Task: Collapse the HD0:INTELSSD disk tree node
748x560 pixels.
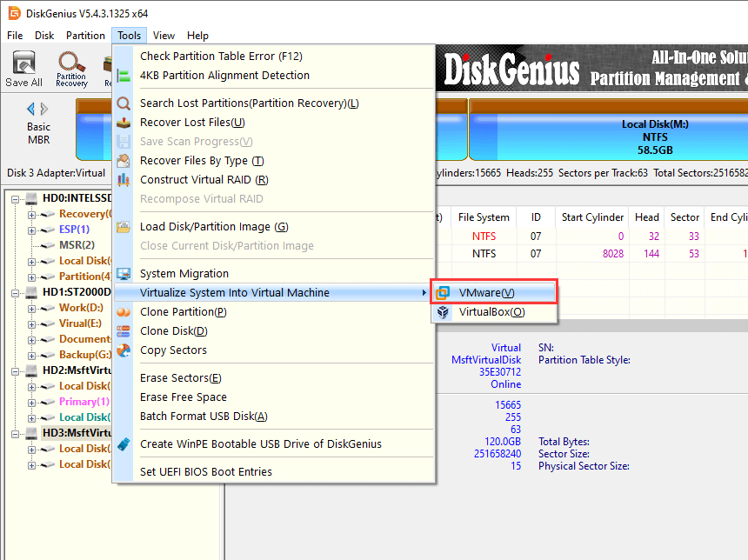Action: click(x=16, y=198)
